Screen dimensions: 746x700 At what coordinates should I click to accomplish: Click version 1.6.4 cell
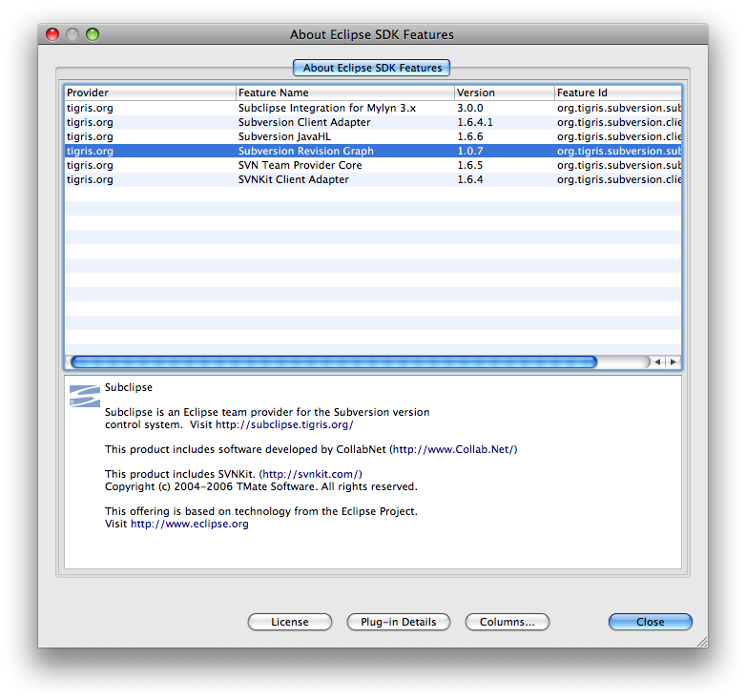pos(470,179)
